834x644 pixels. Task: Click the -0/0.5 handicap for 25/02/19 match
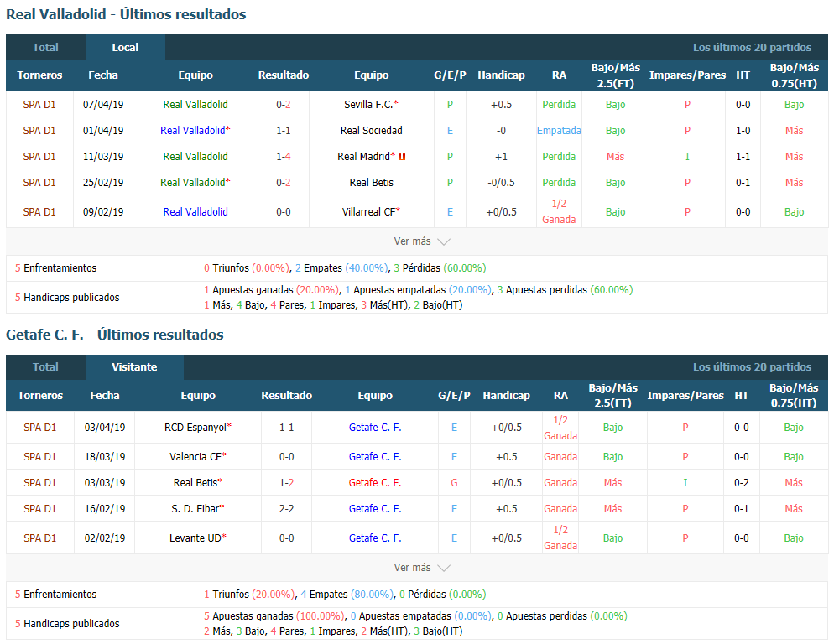[501, 183]
